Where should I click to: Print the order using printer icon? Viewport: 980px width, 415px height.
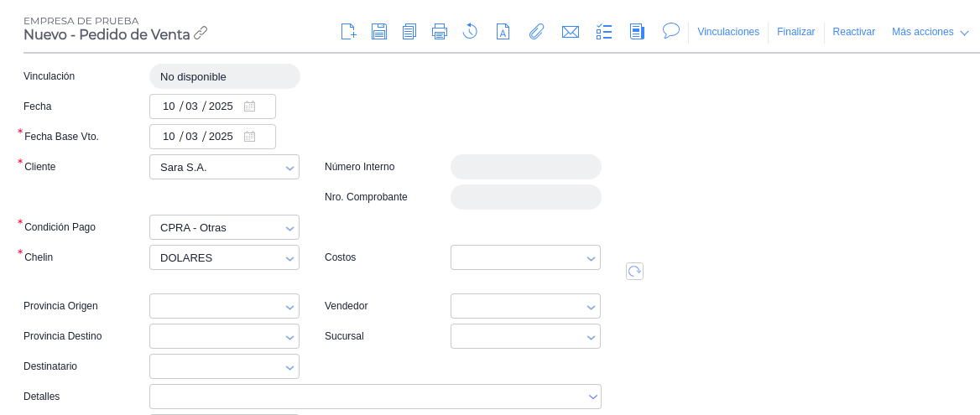(x=440, y=31)
